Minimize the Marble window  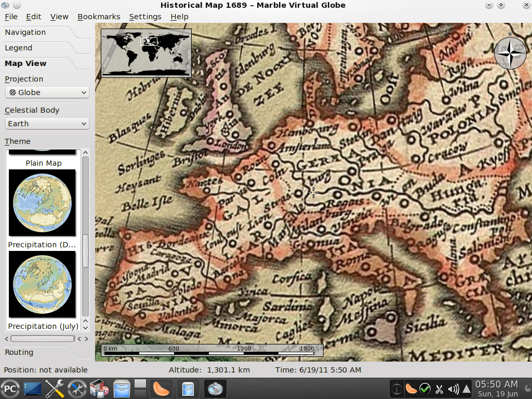[489, 5]
